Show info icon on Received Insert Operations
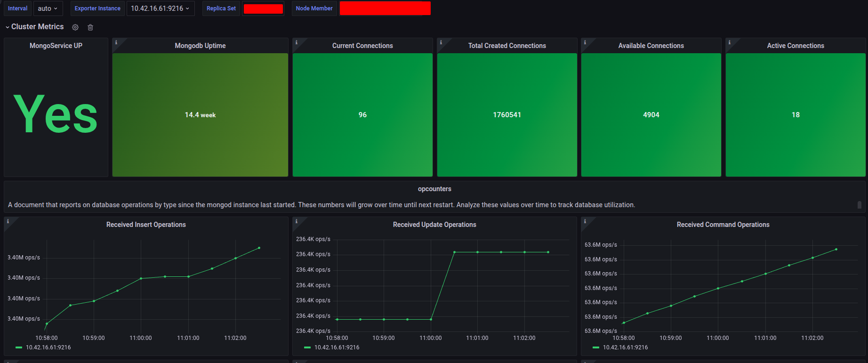The height and width of the screenshot is (363, 868). tap(8, 221)
